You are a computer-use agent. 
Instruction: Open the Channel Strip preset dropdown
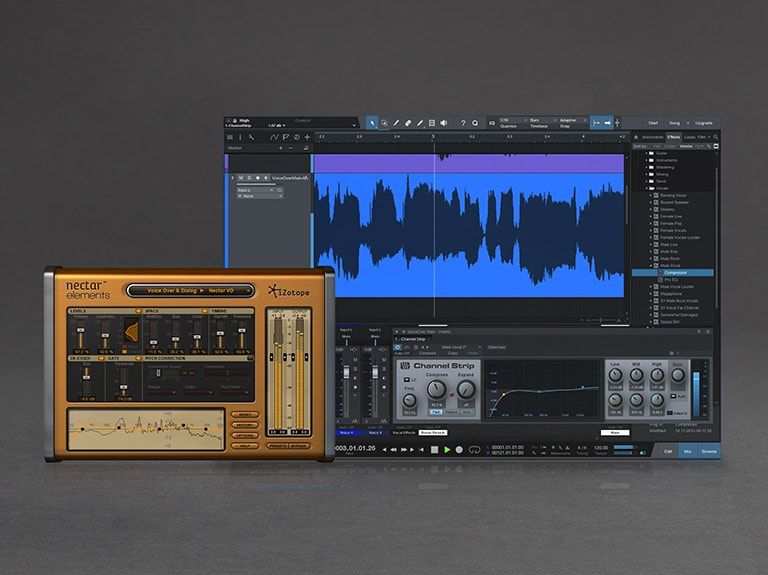[x=460, y=347]
